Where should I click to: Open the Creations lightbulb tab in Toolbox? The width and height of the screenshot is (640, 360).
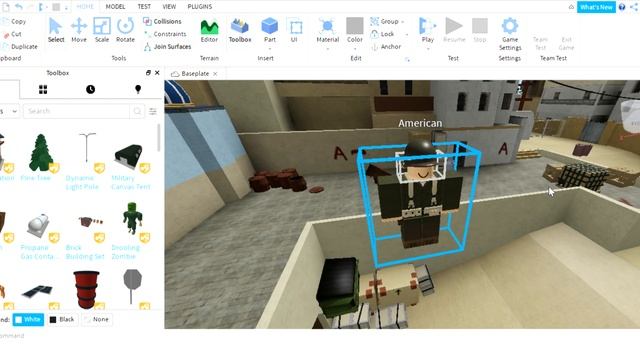pyautogui.click(x=138, y=89)
